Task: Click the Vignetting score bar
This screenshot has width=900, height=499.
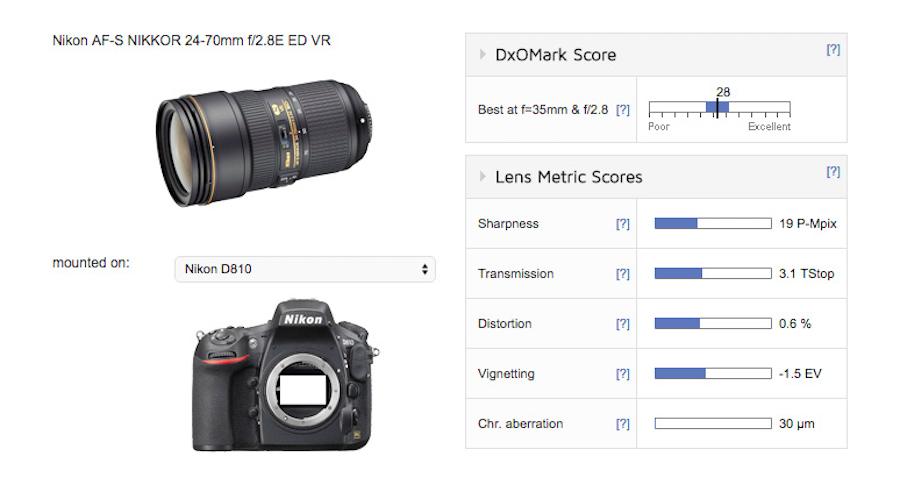Action: pos(712,374)
